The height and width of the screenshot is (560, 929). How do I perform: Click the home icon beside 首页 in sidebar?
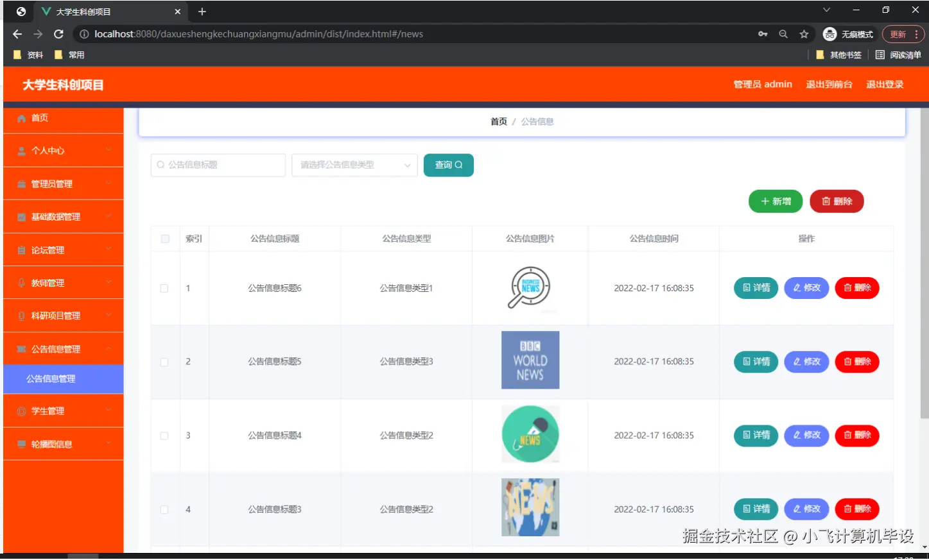click(21, 118)
